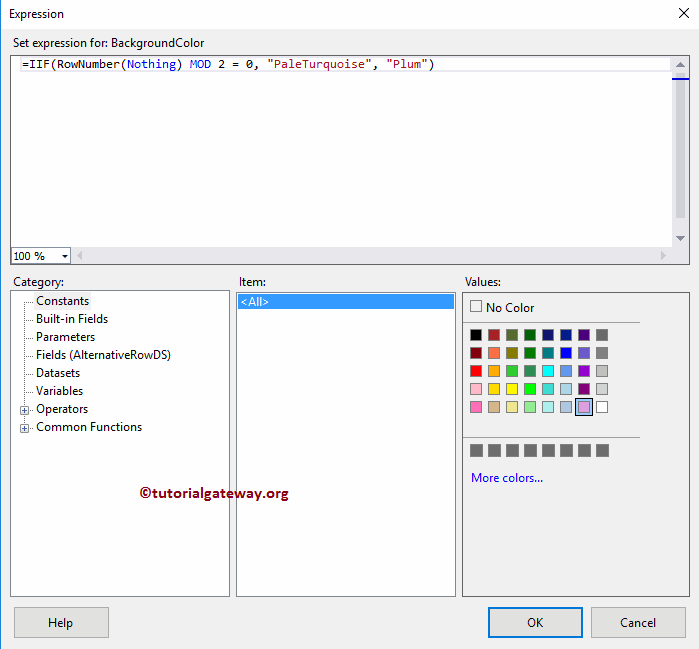Click the expression editor scroll-down arrow
The image size is (699, 649).
[x=680, y=238]
